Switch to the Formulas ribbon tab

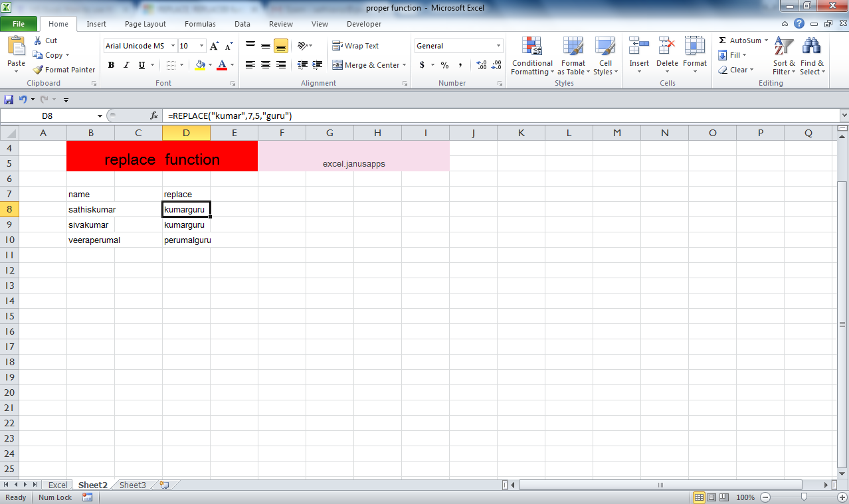tap(200, 24)
